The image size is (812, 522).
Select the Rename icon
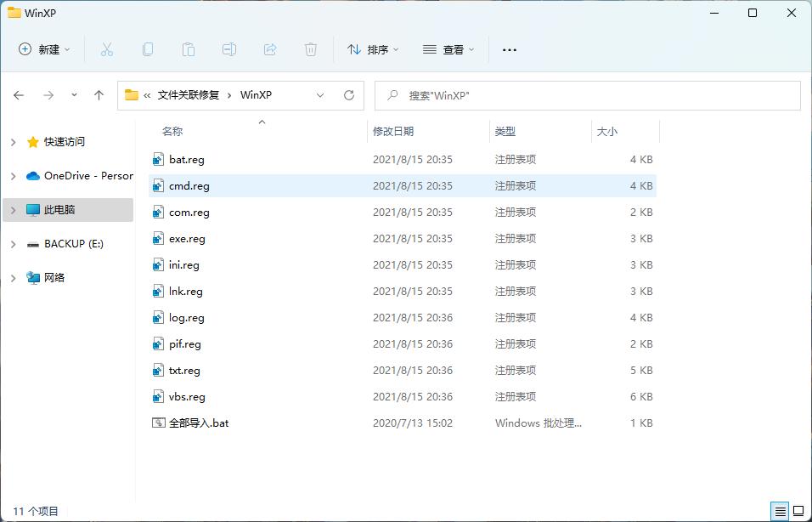pyautogui.click(x=229, y=49)
